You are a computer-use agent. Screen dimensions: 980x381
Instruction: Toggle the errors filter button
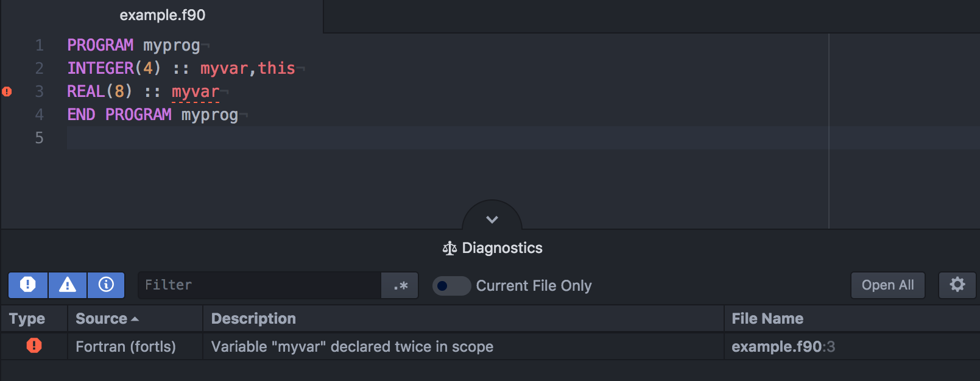point(28,285)
